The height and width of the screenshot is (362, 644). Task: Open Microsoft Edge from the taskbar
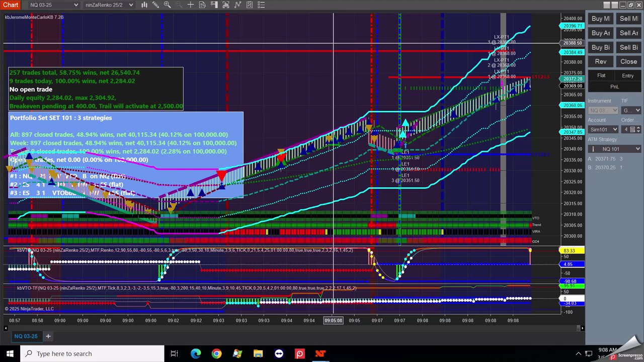[x=195, y=353]
